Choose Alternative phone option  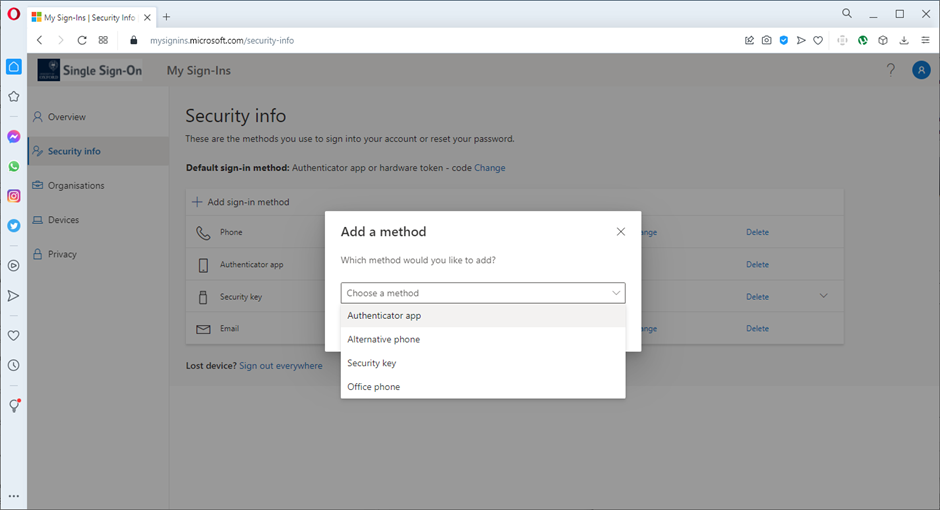[x=383, y=339]
